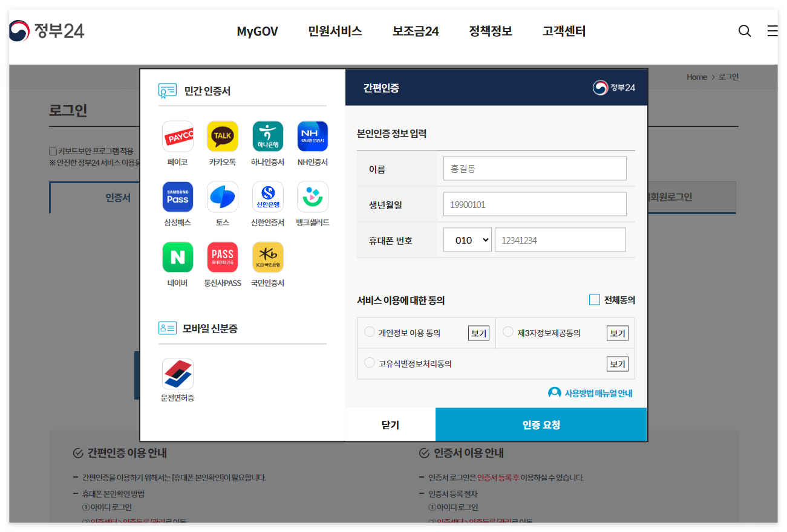Click 인증 요청 button
The height and width of the screenshot is (532, 787).
tap(541, 425)
